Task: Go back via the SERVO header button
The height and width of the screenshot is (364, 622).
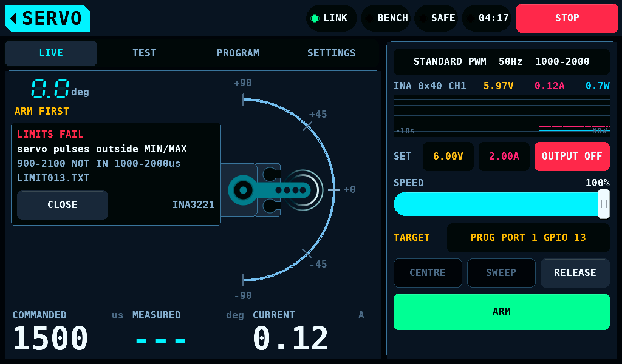Action: coord(47,18)
